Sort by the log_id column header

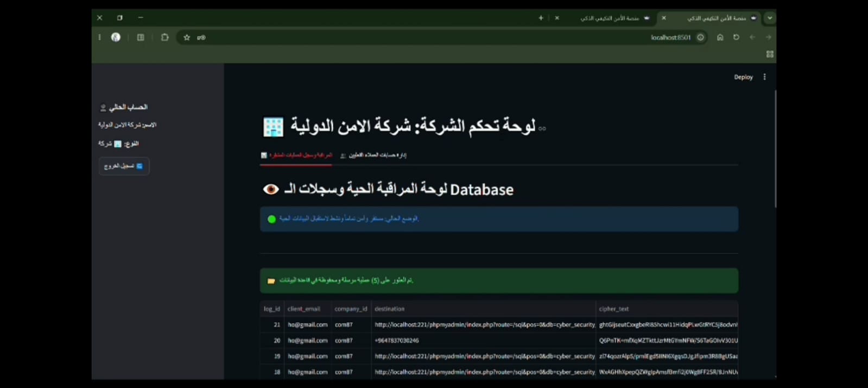coord(272,309)
